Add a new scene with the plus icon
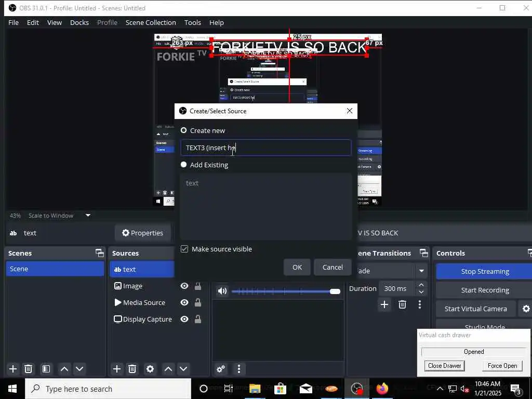 13,369
